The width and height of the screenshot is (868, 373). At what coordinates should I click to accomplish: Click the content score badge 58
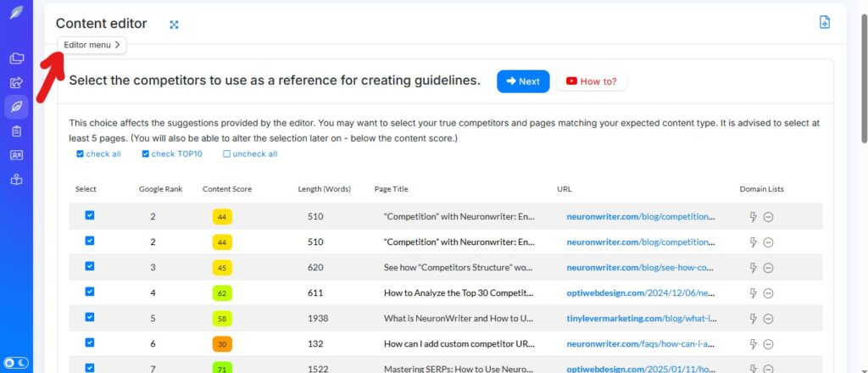[x=223, y=319]
